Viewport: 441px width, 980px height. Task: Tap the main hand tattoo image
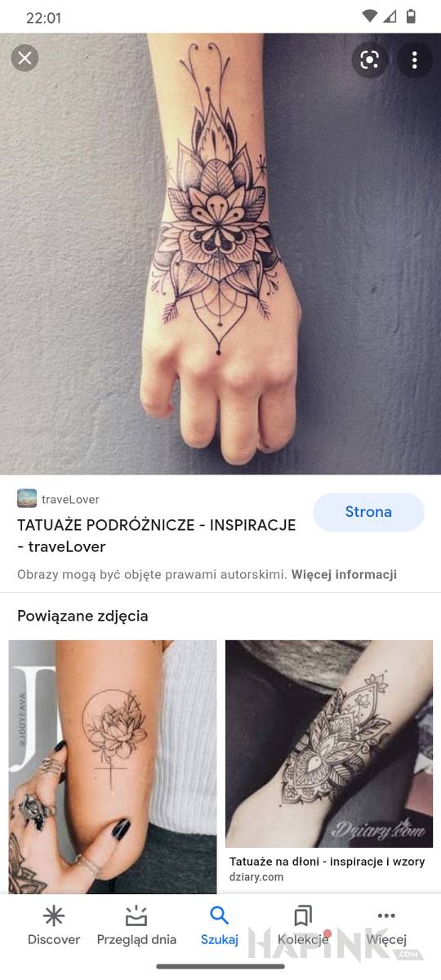coord(220,253)
